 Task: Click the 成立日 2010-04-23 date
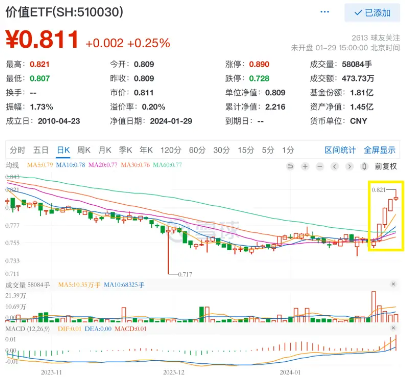pos(59,121)
